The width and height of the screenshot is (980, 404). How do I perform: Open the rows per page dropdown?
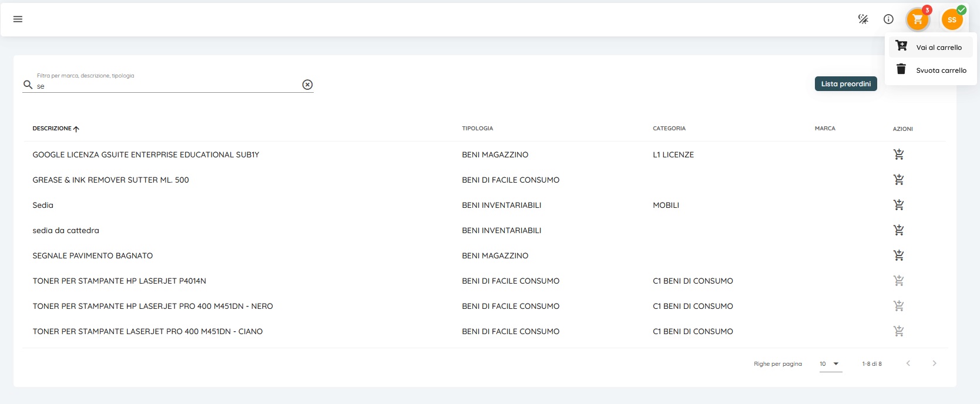[830, 364]
